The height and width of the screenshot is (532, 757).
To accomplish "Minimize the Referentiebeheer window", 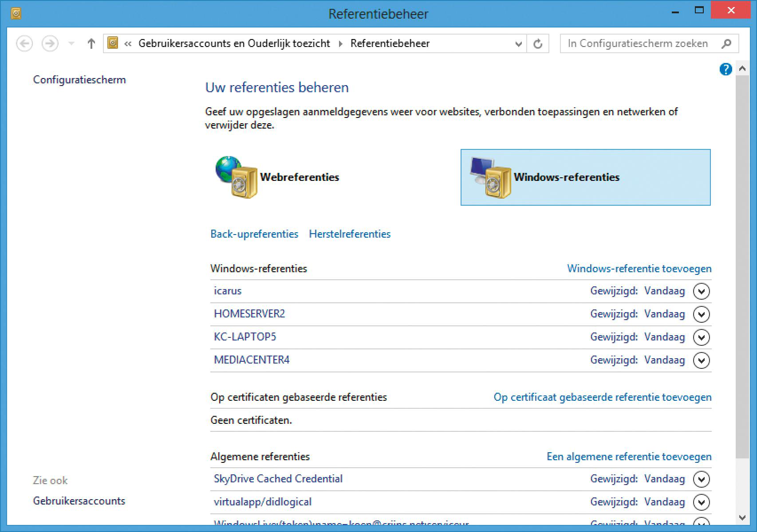I will pyautogui.click(x=675, y=12).
